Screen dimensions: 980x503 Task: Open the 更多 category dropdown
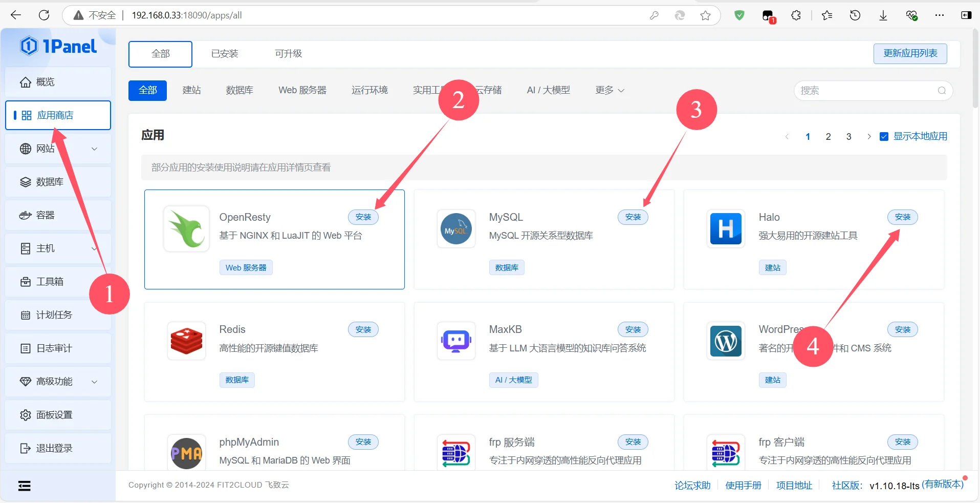[609, 91]
